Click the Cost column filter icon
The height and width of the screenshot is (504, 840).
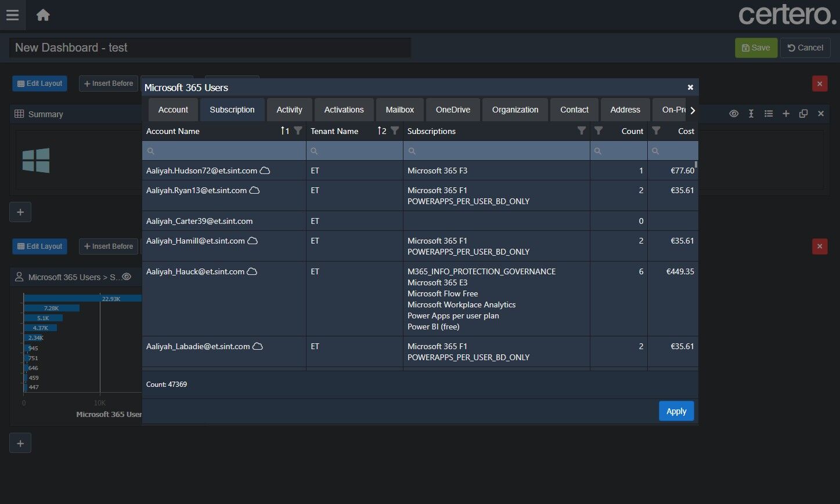click(x=656, y=131)
